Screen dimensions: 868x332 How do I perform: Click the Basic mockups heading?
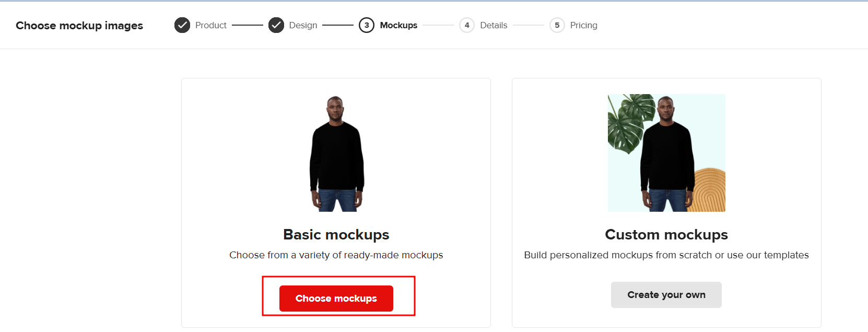[x=336, y=235]
